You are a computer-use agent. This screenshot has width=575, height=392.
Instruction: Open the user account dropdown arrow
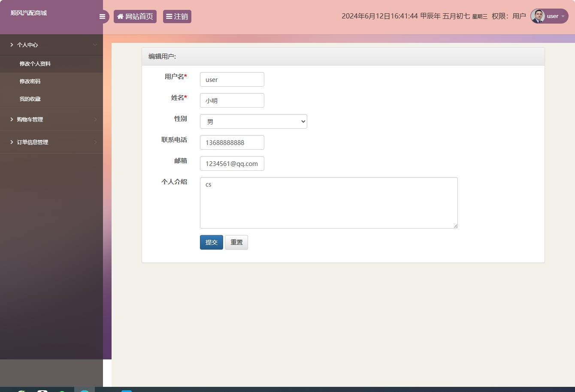click(563, 16)
